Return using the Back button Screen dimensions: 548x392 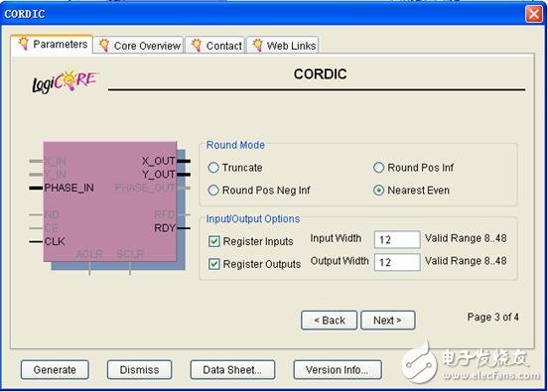(x=330, y=320)
